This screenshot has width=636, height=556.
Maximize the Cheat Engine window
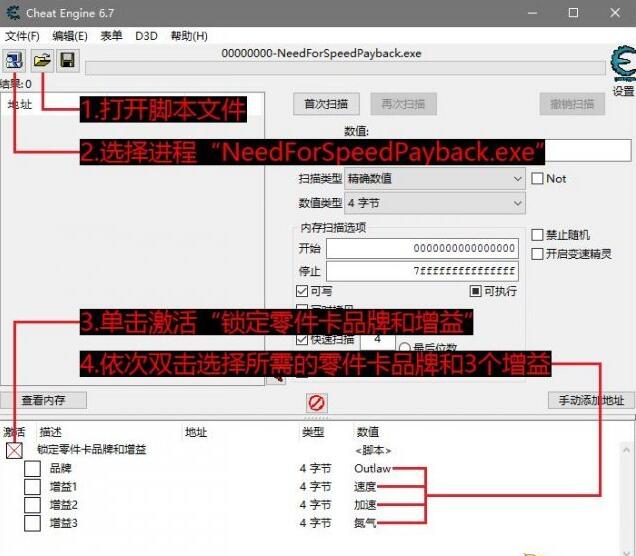(x=574, y=13)
